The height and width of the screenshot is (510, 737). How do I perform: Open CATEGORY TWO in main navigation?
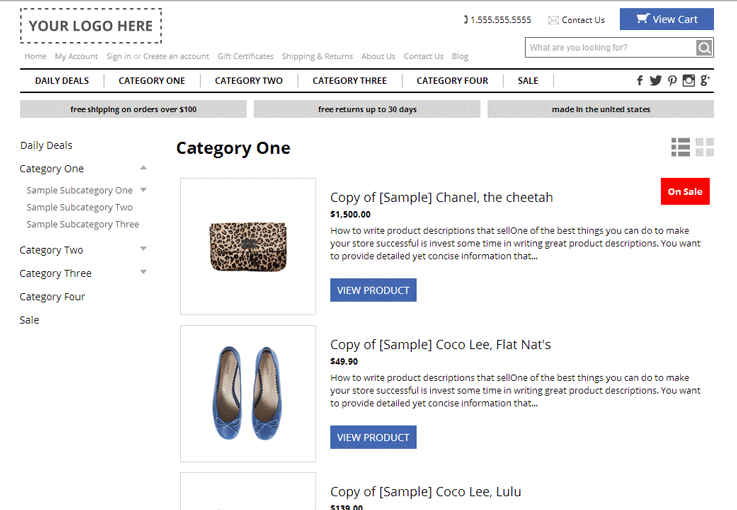tap(249, 81)
